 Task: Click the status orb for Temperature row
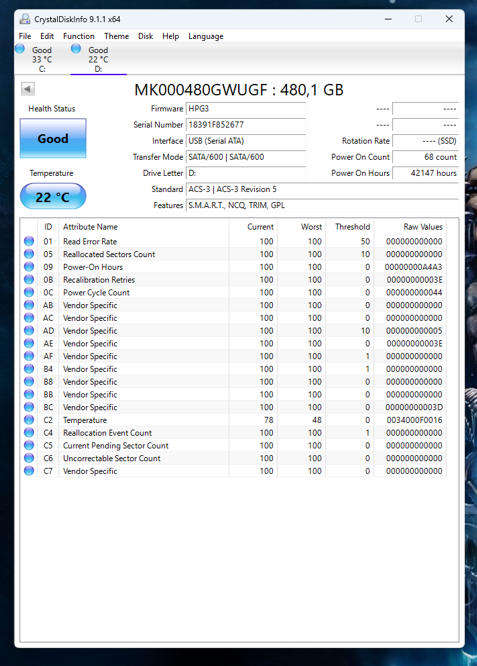pyautogui.click(x=29, y=420)
